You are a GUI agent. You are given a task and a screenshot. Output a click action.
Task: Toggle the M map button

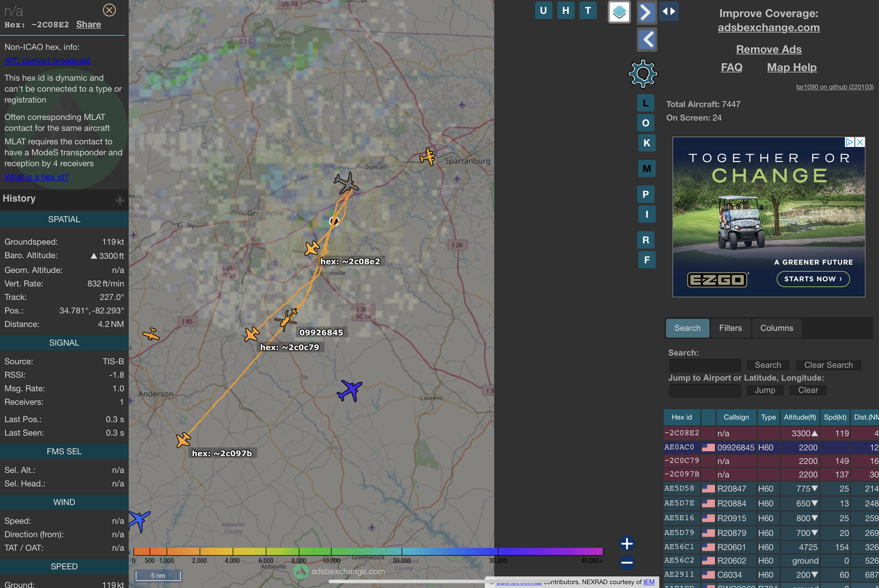[647, 168]
